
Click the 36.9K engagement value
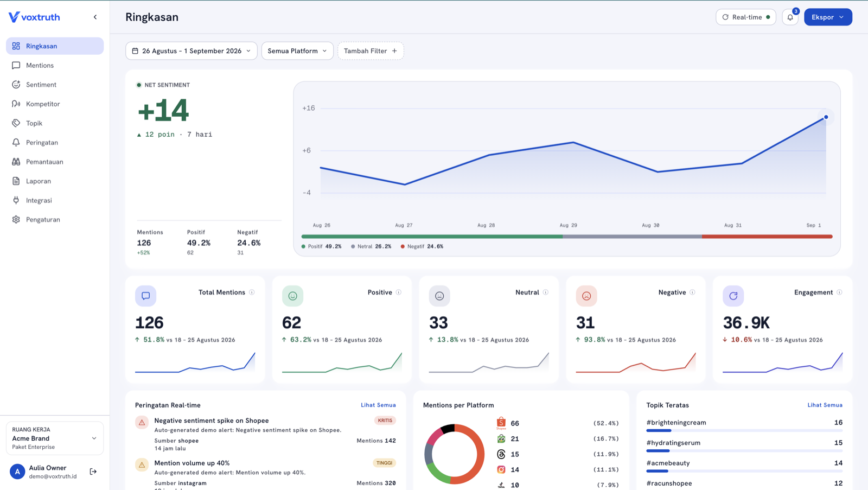(746, 323)
